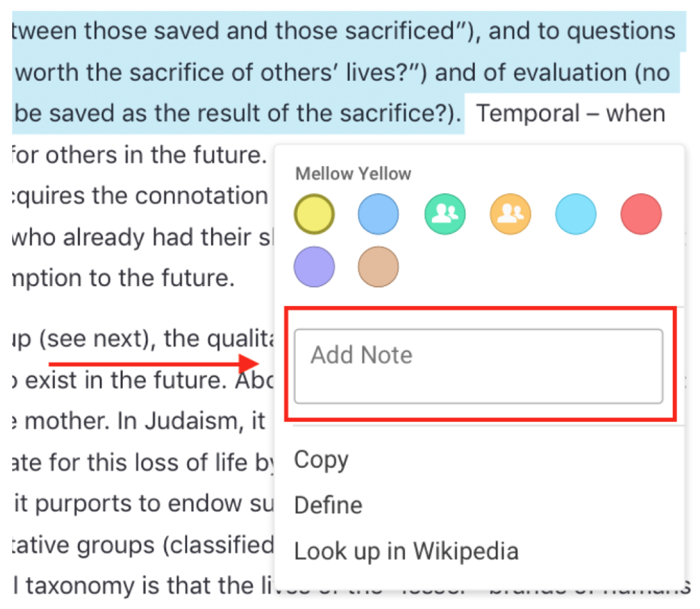Select the red highlight color circle
The height and width of the screenshot is (609, 700).
click(641, 214)
